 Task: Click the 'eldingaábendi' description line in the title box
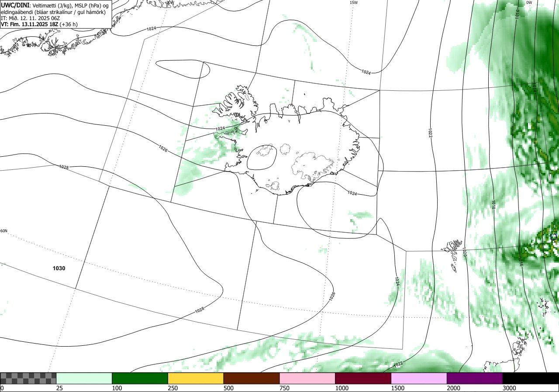(53, 12)
